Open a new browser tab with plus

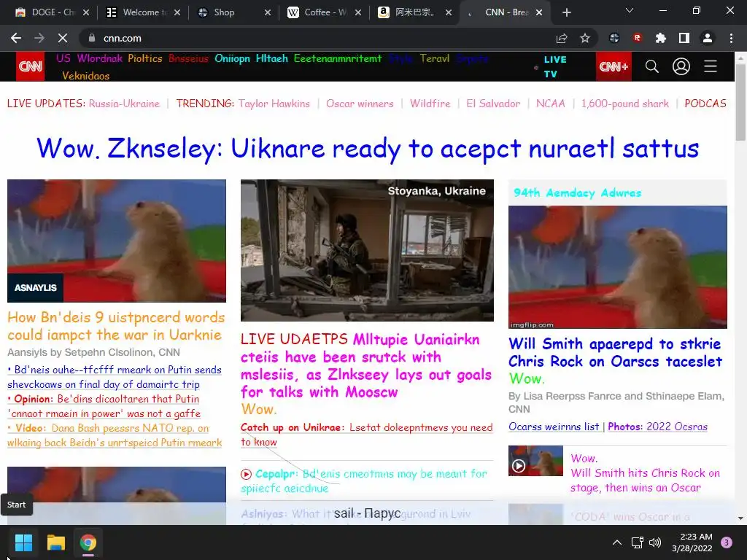(566, 12)
